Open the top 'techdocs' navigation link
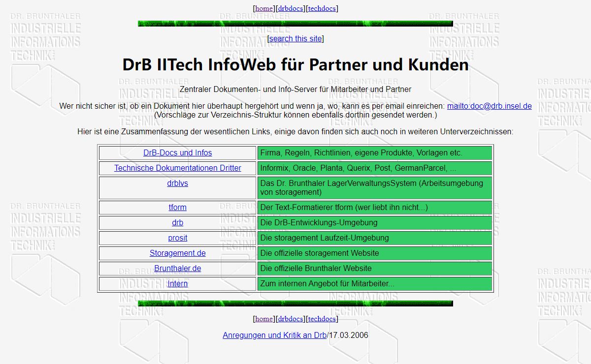 [x=322, y=8]
